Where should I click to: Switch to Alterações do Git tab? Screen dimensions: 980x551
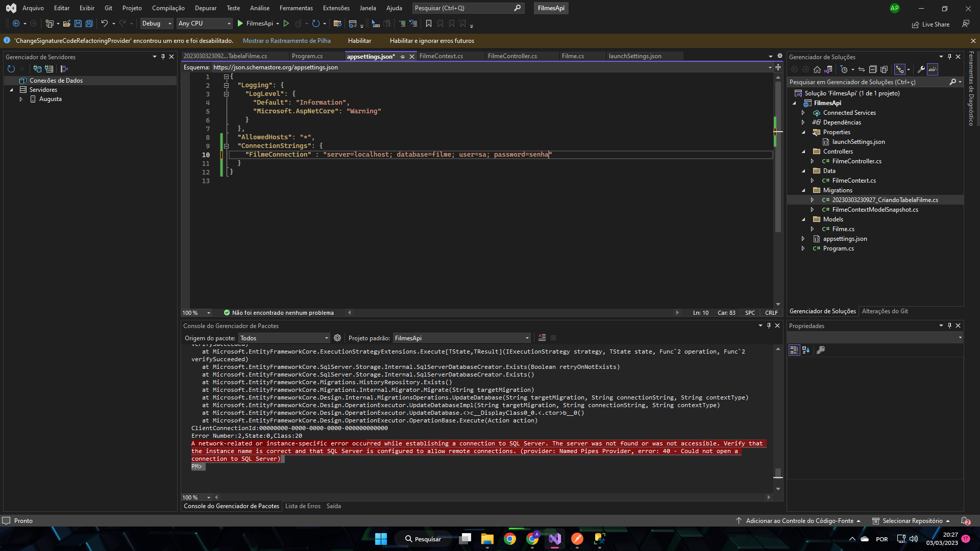click(885, 311)
